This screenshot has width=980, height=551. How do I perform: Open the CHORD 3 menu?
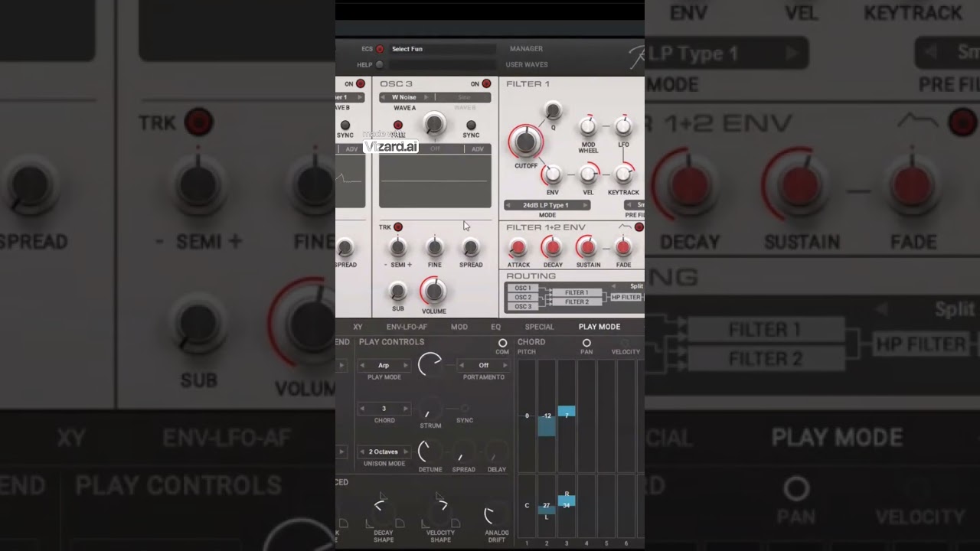tap(384, 409)
